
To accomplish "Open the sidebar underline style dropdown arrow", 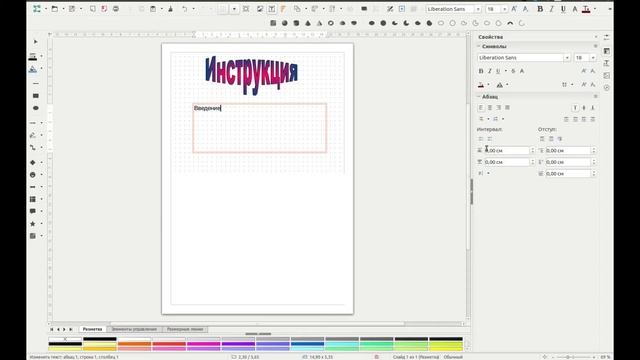I will [x=505, y=71].
